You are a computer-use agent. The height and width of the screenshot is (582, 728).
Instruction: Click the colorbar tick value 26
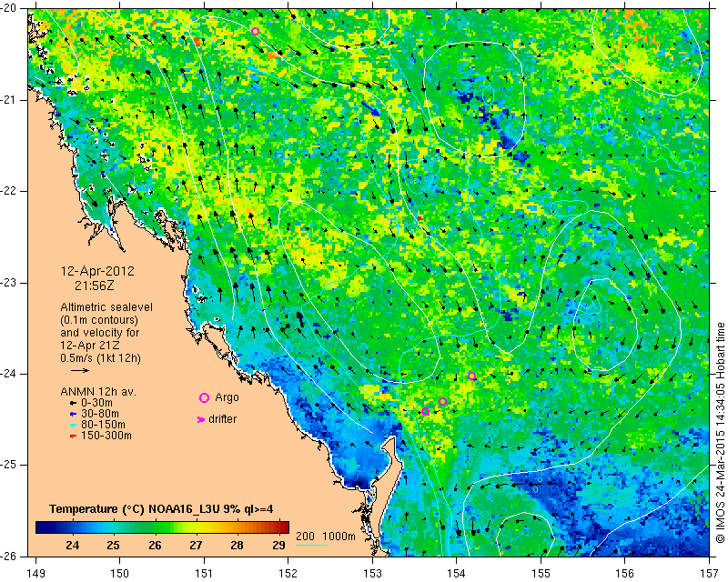point(155,545)
